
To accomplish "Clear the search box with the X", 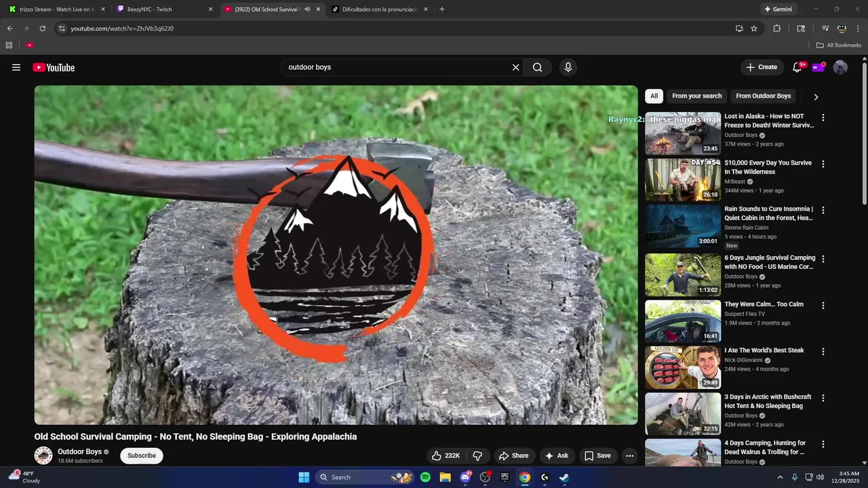I will click(515, 67).
